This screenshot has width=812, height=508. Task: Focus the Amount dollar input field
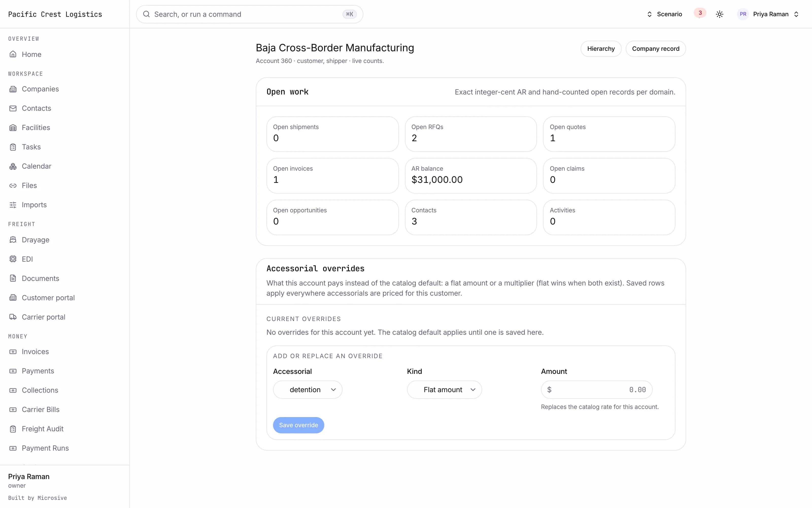pos(597,390)
